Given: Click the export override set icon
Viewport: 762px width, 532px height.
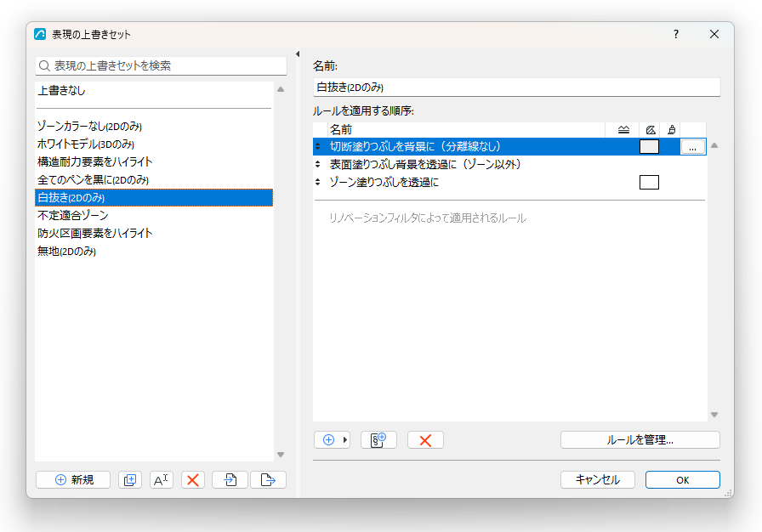Looking at the screenshot, I should tap(268, 479).
